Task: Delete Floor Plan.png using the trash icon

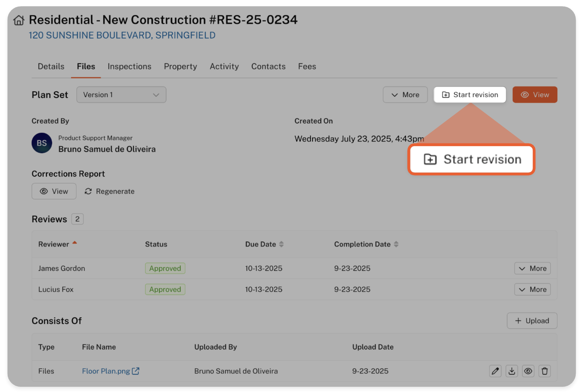Action: click(545, 371)
